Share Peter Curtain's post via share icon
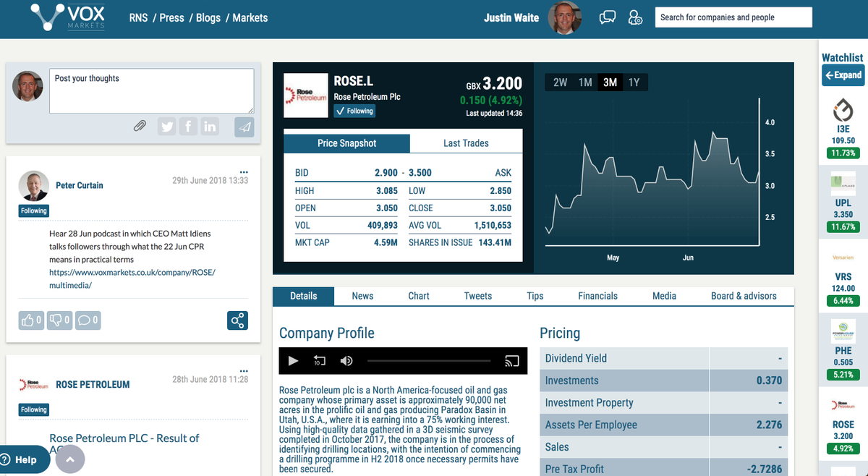The height and width of the screenshot is (476, 868). (237, 320)
